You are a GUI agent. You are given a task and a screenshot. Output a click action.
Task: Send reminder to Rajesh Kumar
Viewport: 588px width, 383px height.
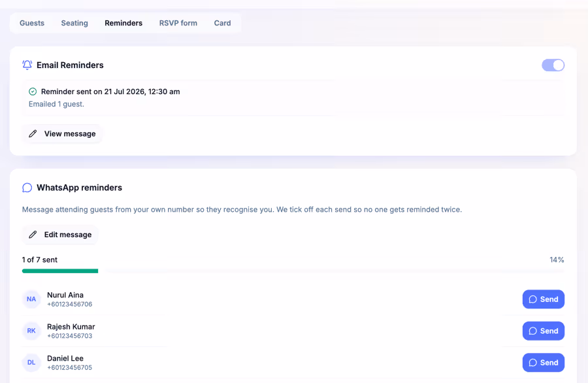pyautogui.click(x=544, y=331)
